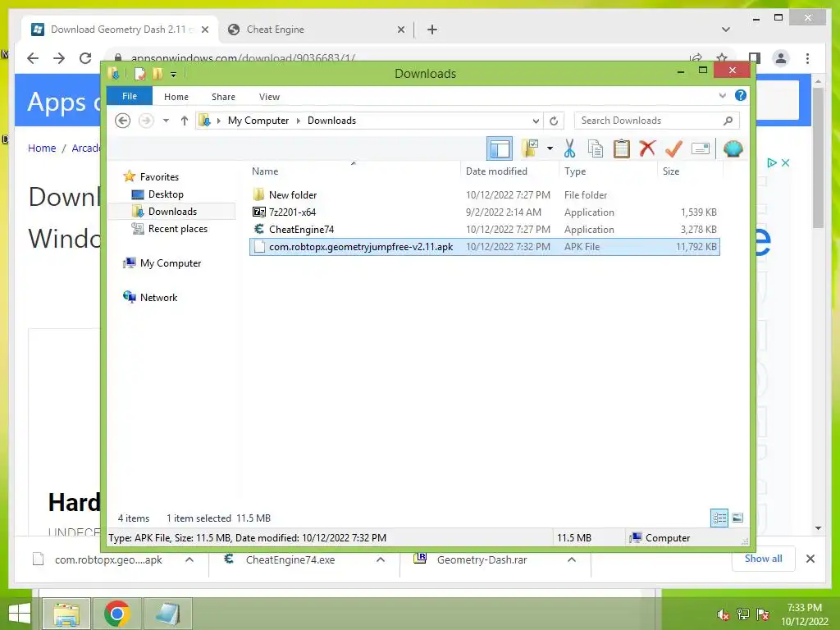This screenshot has height=630, width=840.
Task: Refresh the Downloads folder view
Action: [x=554, y=121]
